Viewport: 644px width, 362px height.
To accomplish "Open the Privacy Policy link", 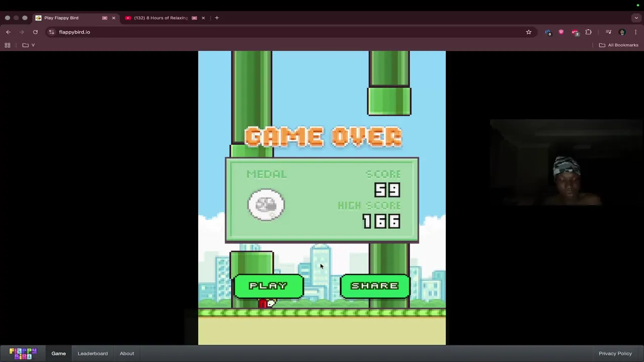I will pyautogui.click(x=615, y=353).
